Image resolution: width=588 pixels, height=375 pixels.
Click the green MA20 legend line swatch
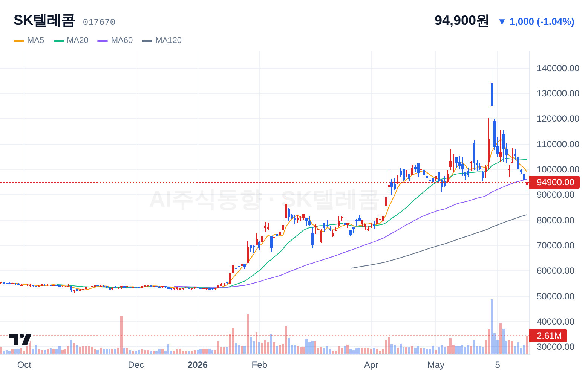[59, 41]
